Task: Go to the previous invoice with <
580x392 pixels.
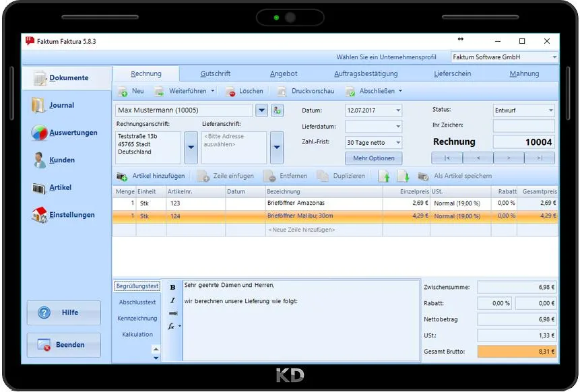Action: pos(478,158)
